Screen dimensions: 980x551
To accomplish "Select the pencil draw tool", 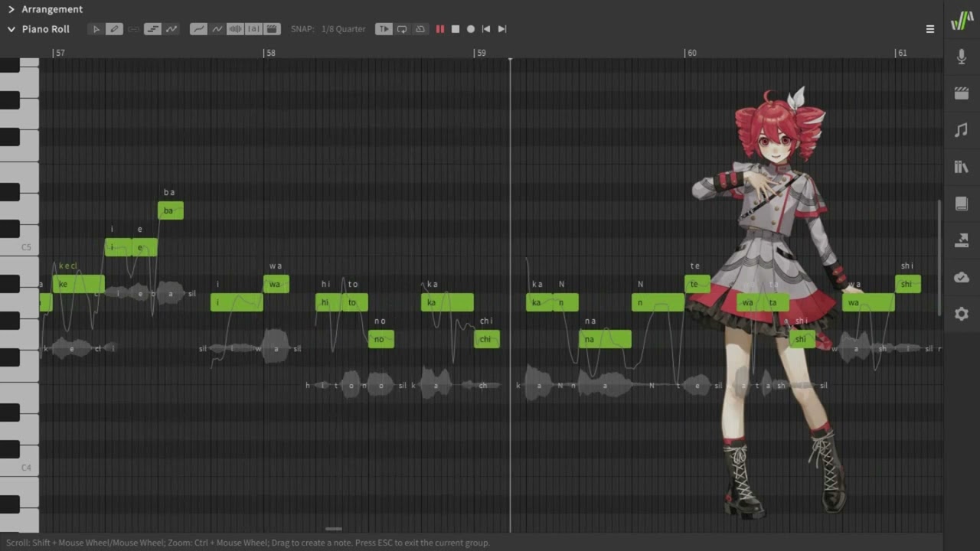I will click(114, 29).
